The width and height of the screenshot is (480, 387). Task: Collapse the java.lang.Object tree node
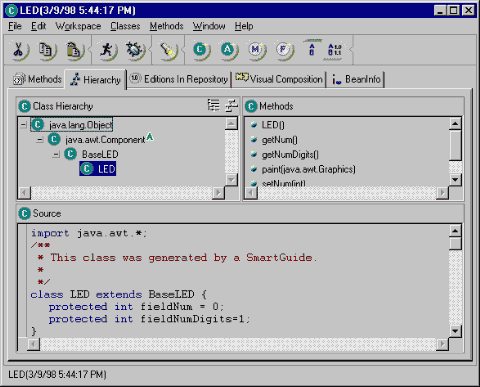(23, 125)
